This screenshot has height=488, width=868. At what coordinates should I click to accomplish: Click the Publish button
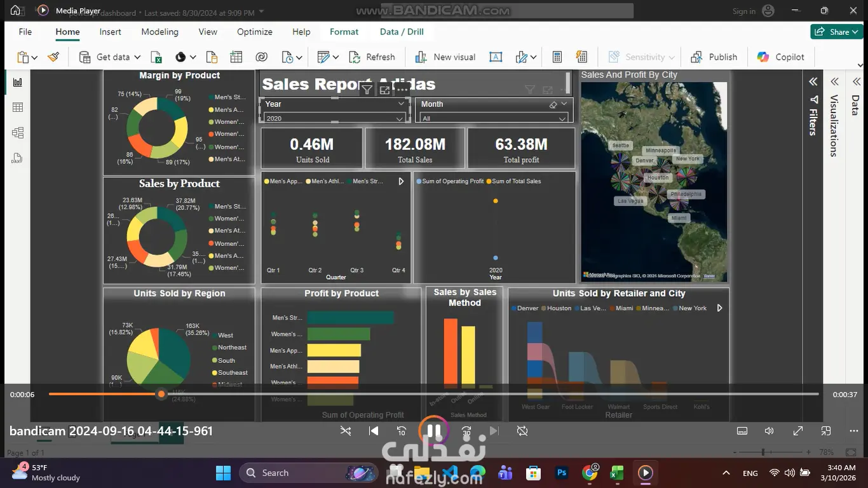pos(714,57)
